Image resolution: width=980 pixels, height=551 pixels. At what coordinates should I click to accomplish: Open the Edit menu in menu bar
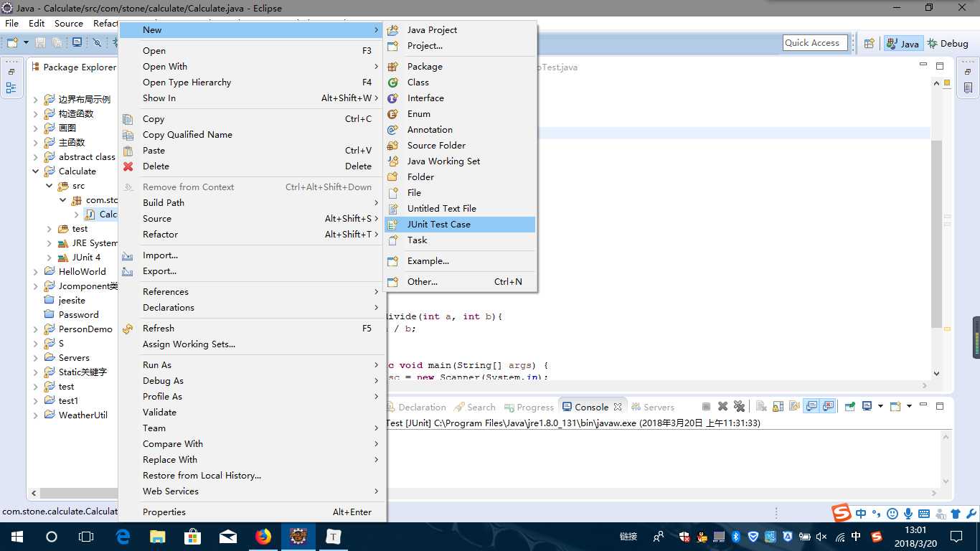(x=37, y=24)
